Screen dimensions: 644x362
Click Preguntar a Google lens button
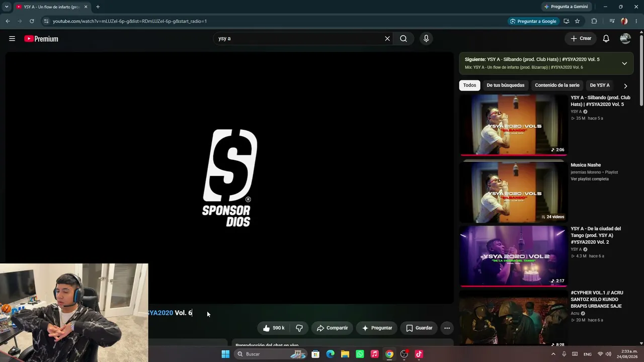[x=533, y=21]
